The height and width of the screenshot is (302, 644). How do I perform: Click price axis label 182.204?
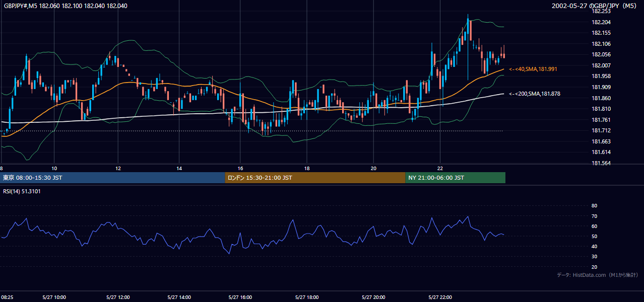[601, 22]
